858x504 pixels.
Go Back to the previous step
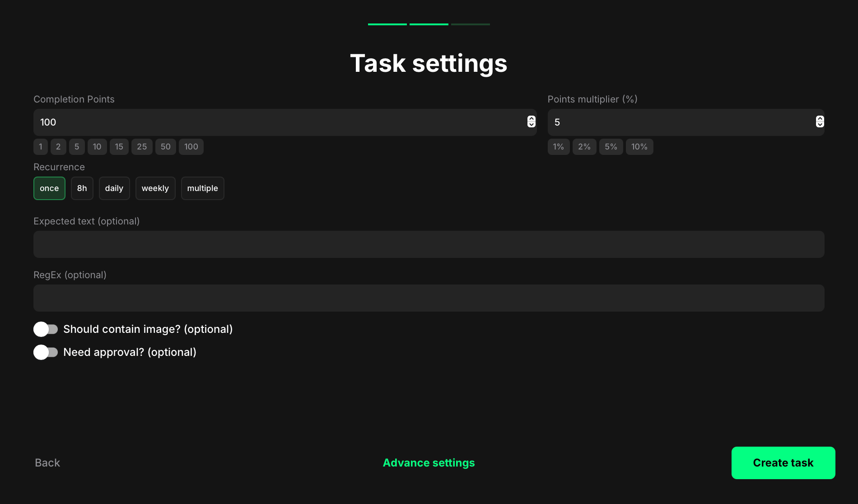47,463
